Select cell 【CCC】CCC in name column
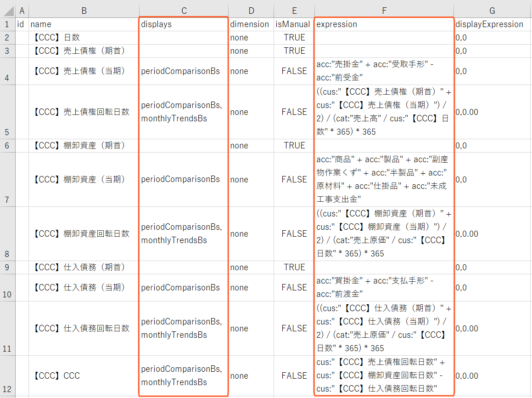Viewport: 532px width, 398px height. pos(84,375)
